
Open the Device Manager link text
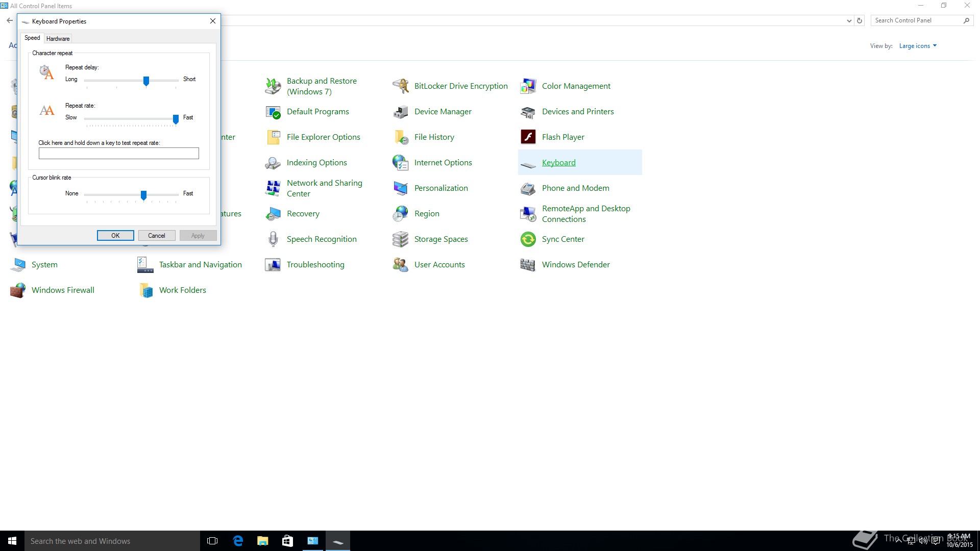pos(443,112)
